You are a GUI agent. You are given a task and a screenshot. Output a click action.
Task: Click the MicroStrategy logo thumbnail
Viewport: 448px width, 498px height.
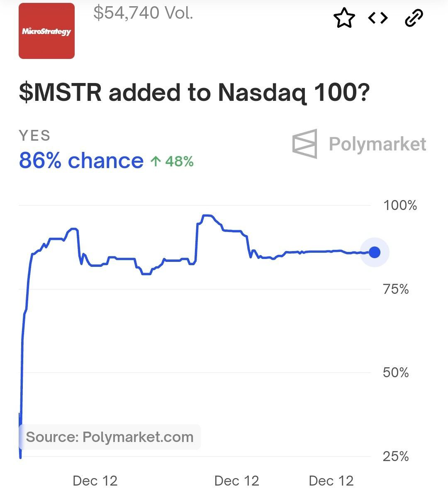46,31
